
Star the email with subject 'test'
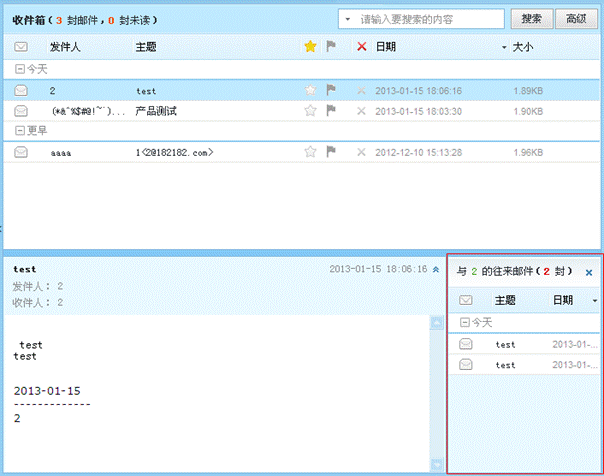pyautogui.click(x=310, y=91)
